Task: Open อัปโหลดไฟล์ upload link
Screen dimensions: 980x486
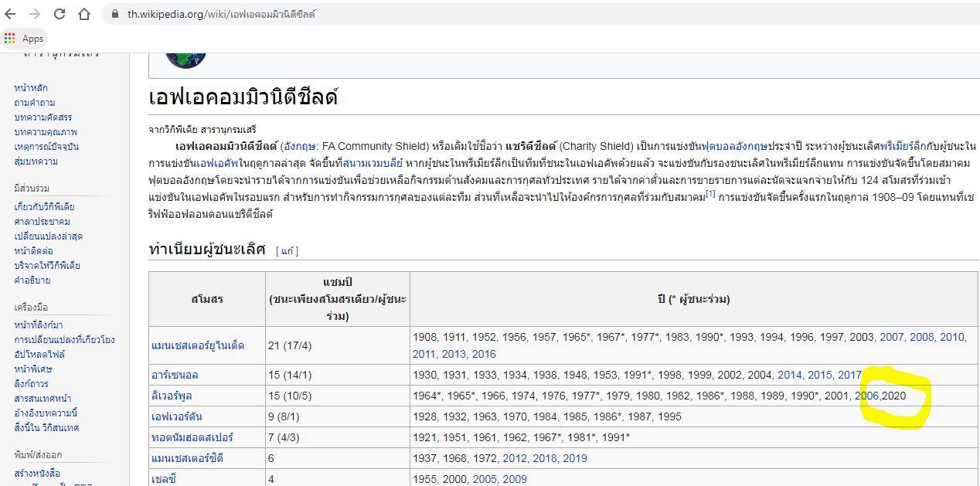Action: coord(39,354)
